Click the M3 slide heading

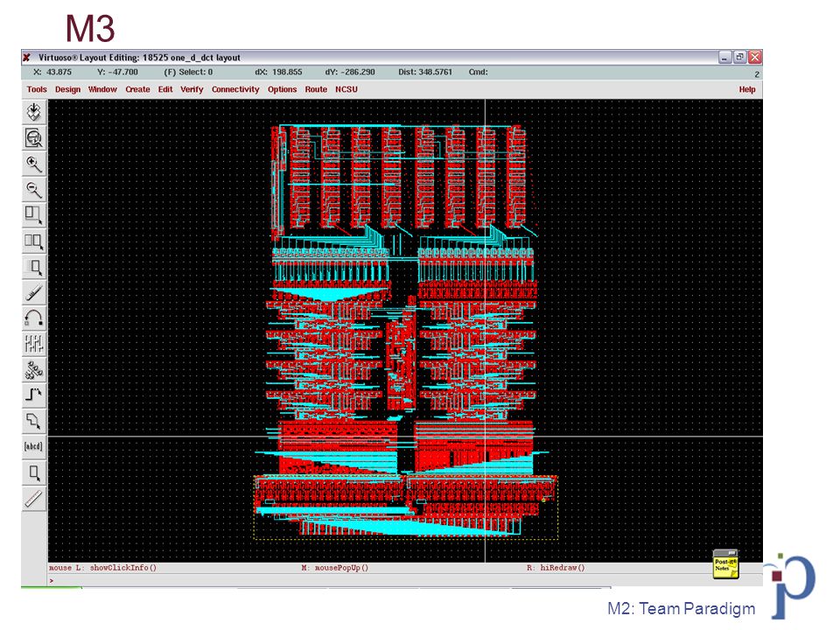(x=90, y=28)
